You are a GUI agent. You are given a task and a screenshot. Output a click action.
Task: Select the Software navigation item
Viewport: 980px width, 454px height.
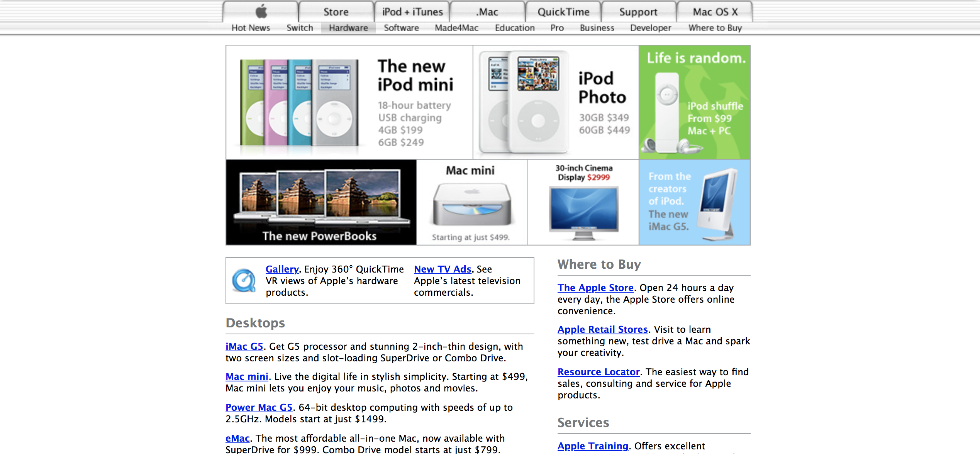tap(401, 27)
